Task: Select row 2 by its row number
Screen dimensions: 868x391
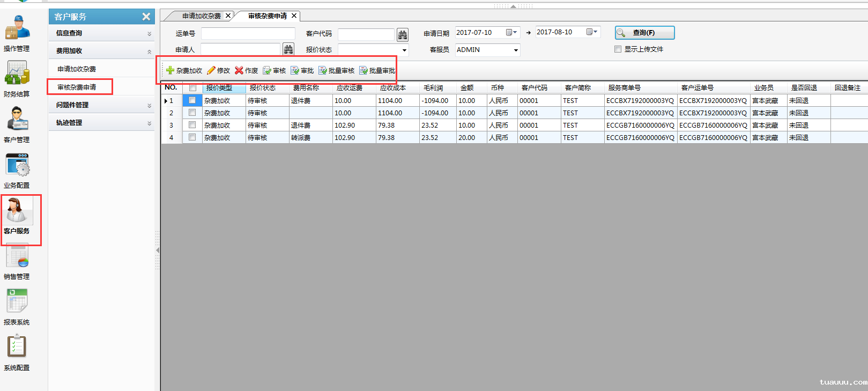Action: coord(172,113)
